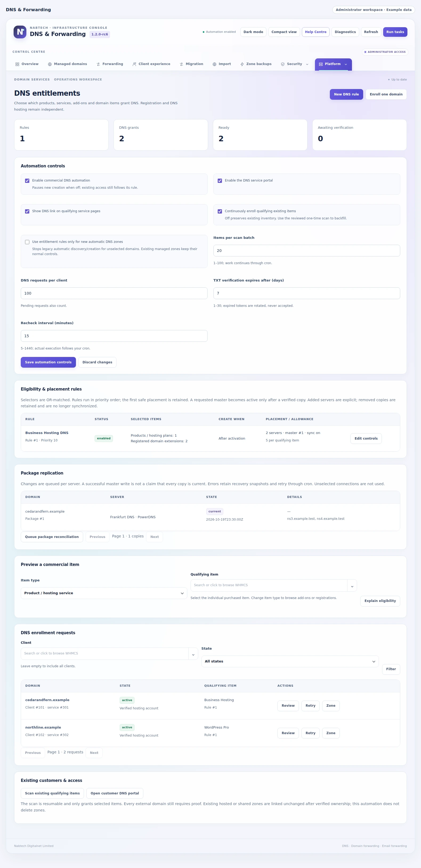Click the Nabtech N logo icon
The width and height of the screenshot is (421, 868).
(20, 32)
